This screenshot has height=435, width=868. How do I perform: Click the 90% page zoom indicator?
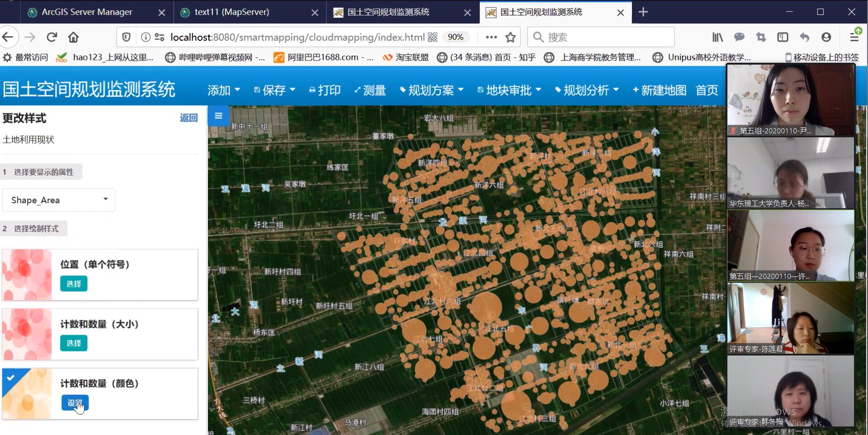(455, 37)
